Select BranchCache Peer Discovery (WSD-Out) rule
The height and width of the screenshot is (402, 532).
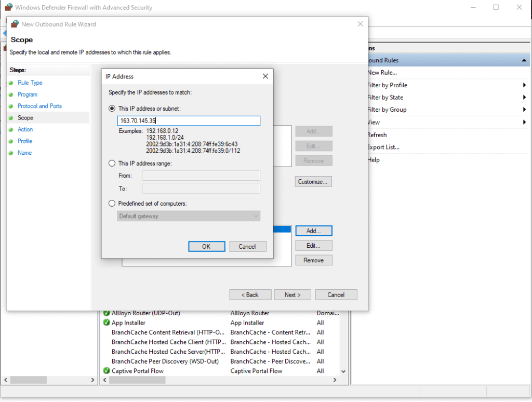(220, 361)
